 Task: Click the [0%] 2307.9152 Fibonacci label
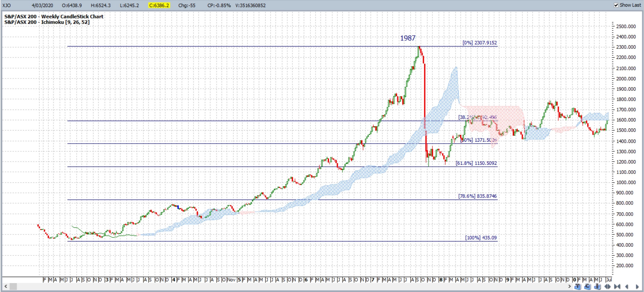click(480, 43)
